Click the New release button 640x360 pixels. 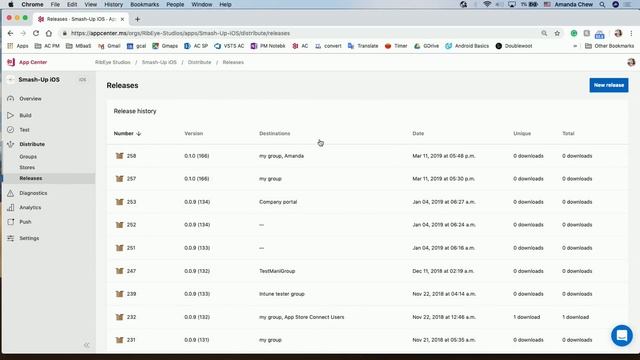tap(609, 85)
